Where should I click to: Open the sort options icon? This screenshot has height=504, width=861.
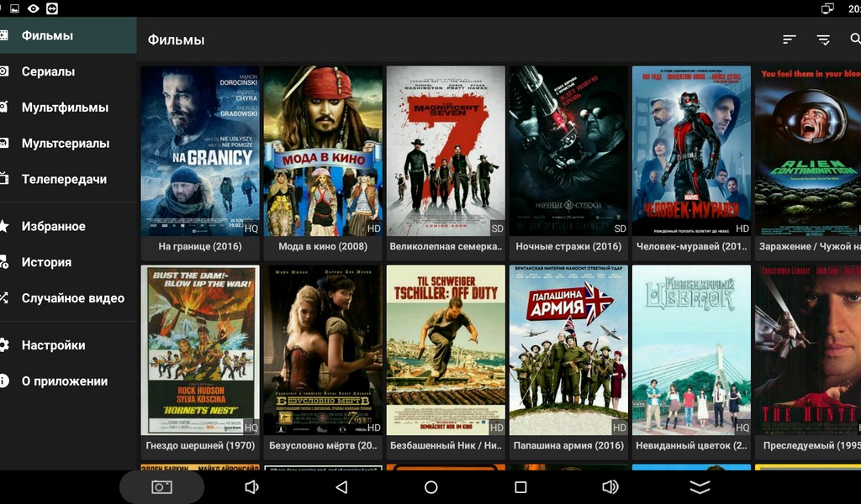click(x=789, y=39)
